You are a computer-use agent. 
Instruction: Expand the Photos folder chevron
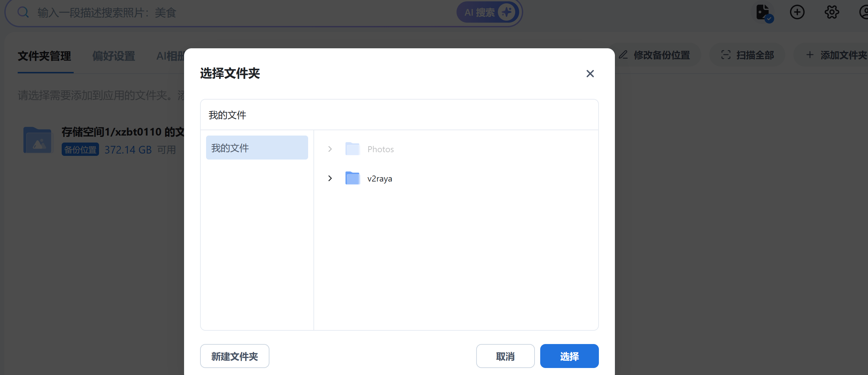pyautogui.click(x=330, y=149)
